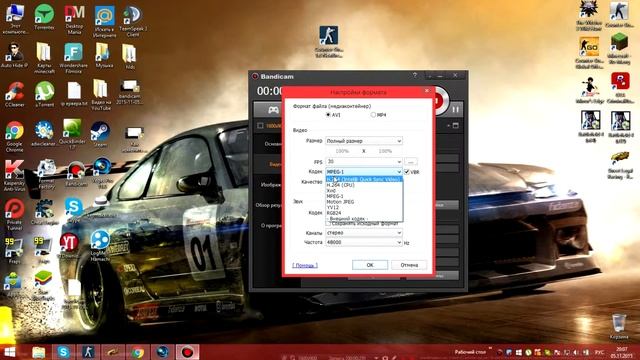Tick the checkbox in Bandicam main window
The width and height of the screenshot is (640, 360).
(x=260, y=126)
